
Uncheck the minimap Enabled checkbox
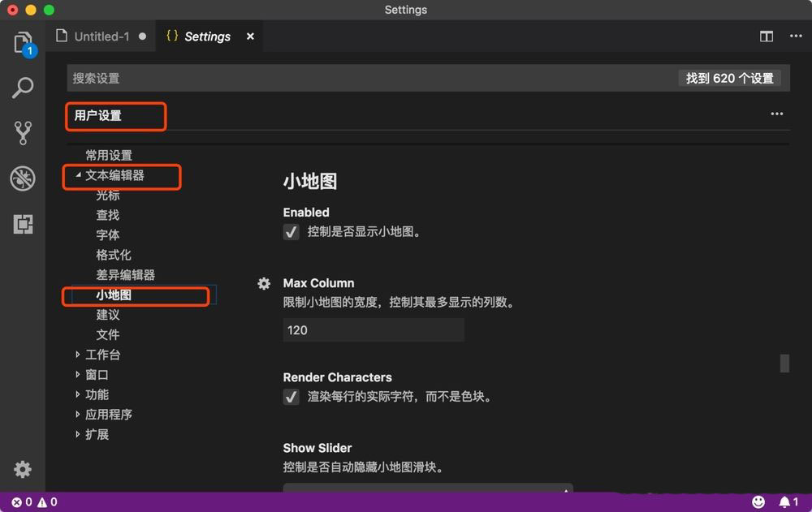291,231
